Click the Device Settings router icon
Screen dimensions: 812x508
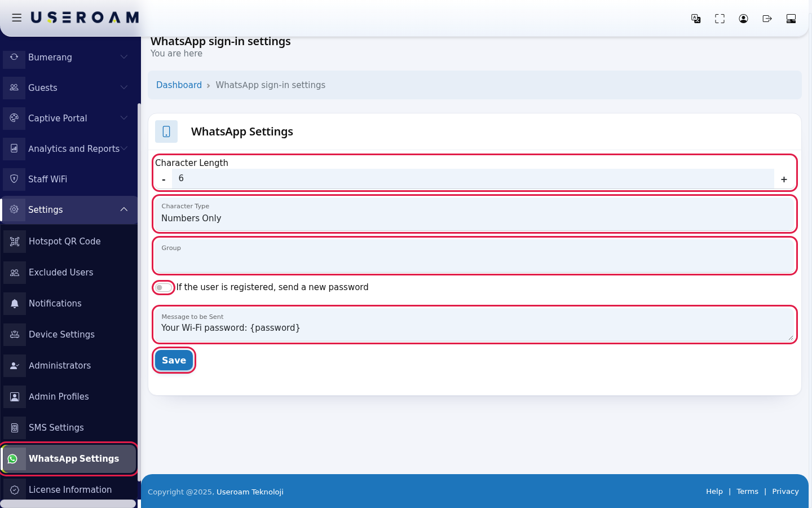click(x=15, y=335)
